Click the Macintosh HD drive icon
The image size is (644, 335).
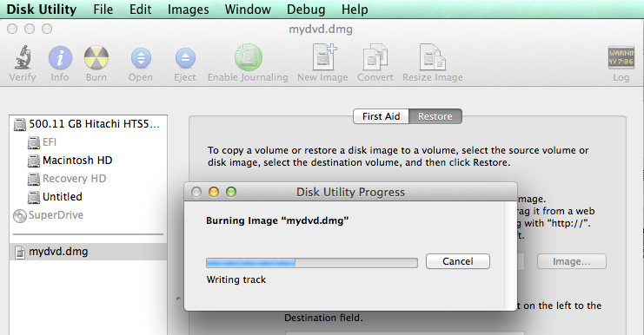click(34, 161)
